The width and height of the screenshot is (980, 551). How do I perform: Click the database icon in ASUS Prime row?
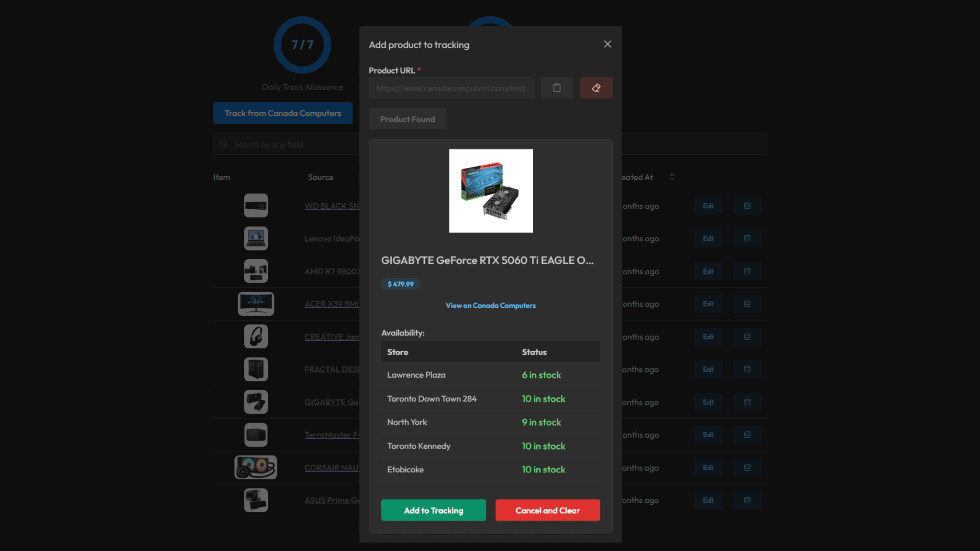747,500
